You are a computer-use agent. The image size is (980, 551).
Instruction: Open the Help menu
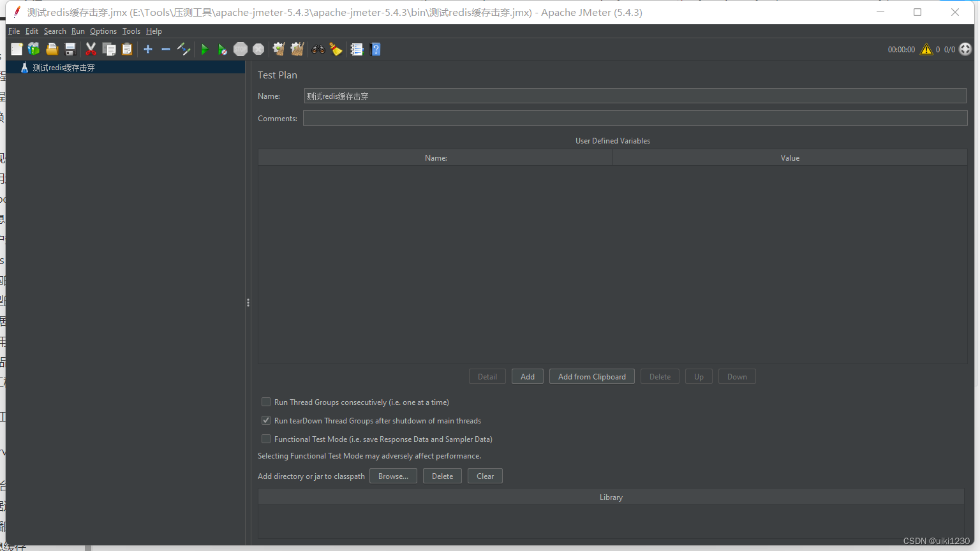click(154, 31)
